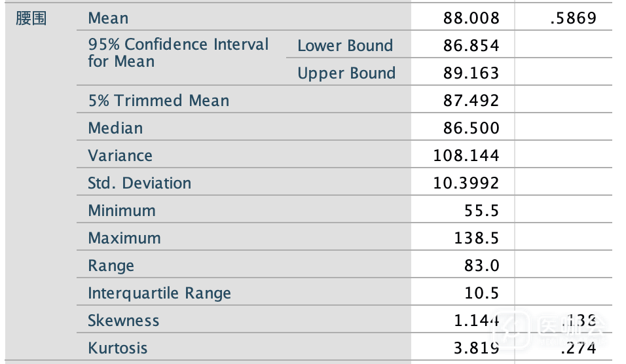The width and height of the screenshot is (626, 364).
Task: Select the 5% Trimmed Mean label
Action: click(158, 101)
